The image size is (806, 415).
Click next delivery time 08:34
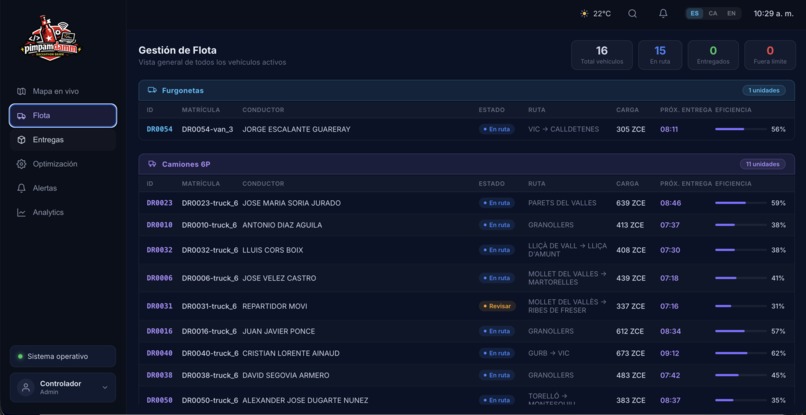click(x=670, y=331)
